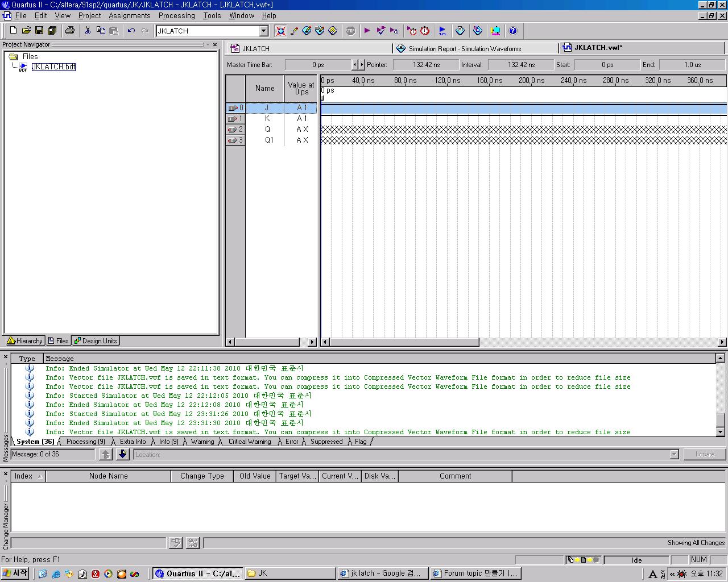
Task: Click the Save file icon
Action: coord(39,31)
